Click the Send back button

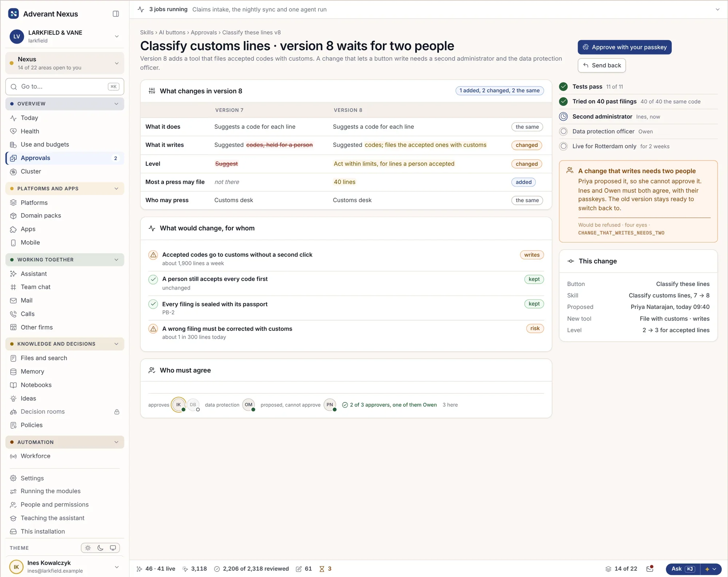(602, 65)
